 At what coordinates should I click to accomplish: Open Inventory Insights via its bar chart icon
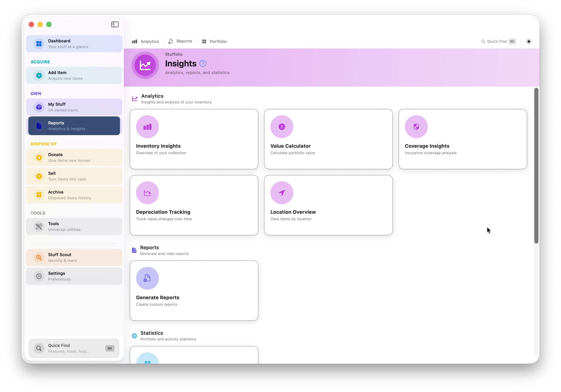pos(147,126)
